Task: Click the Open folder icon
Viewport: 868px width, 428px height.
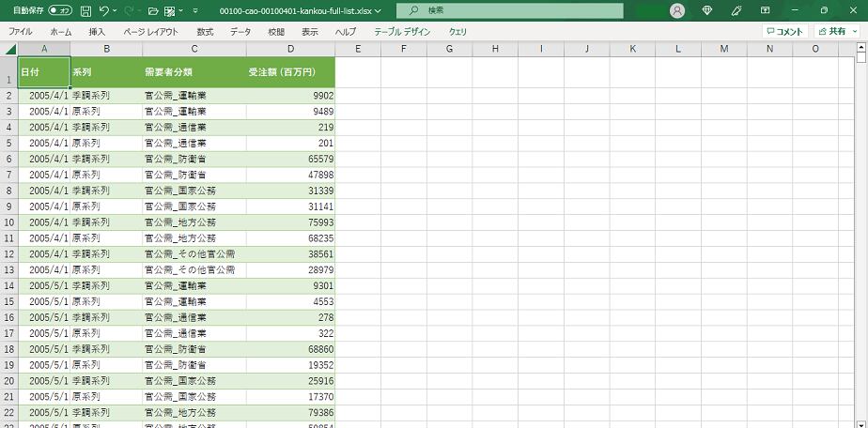Action: click(x=153, y=10)
